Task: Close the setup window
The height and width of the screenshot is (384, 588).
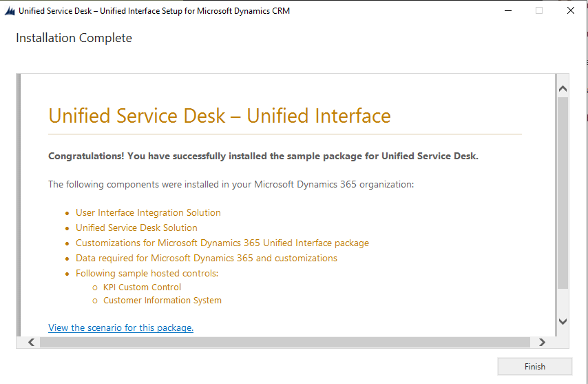Action: pyautogui.click(x=570, y=11)
